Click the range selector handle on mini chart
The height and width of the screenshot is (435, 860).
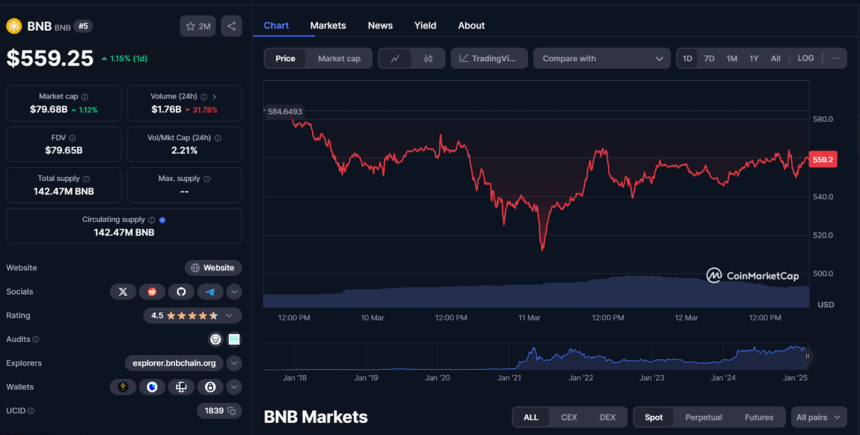pyautogui.click(x=807, y=357)
